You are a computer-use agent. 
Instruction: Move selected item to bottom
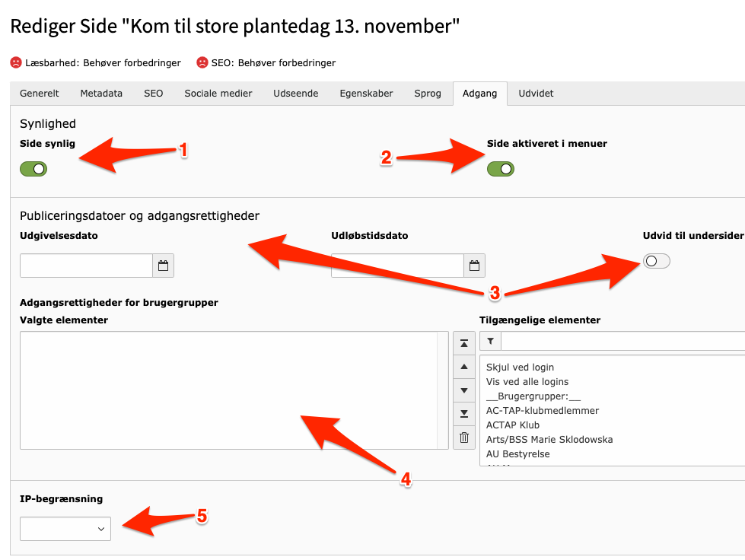pyautogui.click(x=464, y=414)
